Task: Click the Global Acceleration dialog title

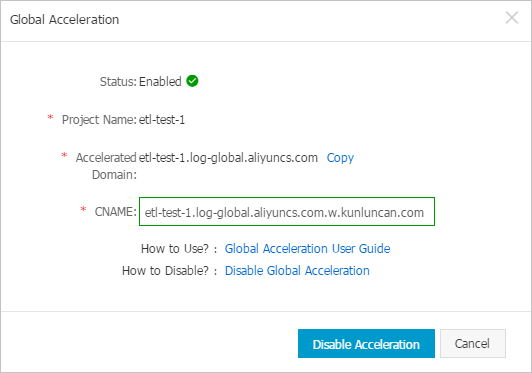Action: [x=64, y=20]
